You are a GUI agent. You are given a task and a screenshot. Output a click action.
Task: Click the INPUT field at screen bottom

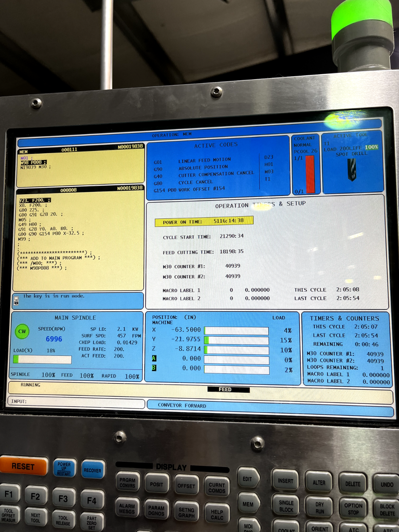pos(76,402)
